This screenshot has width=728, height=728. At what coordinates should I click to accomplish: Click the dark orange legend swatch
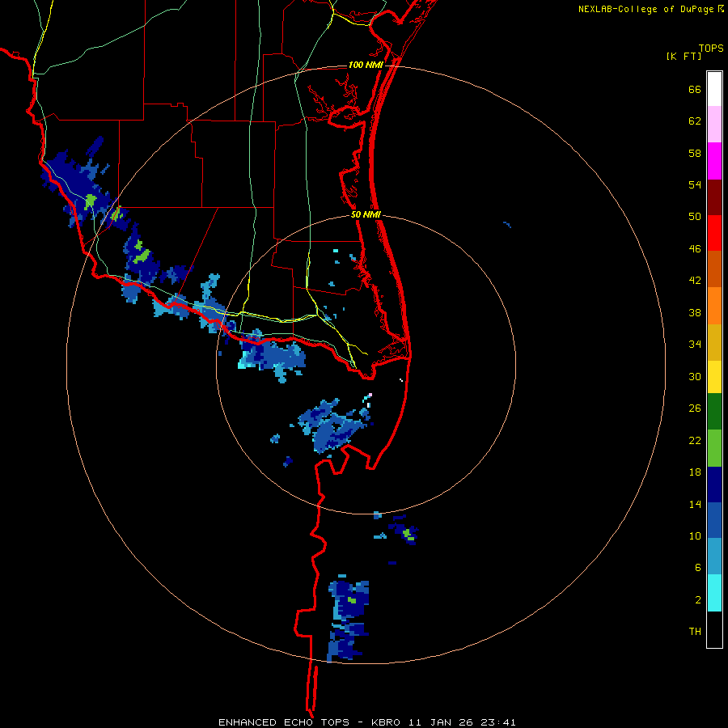(714, 269)
